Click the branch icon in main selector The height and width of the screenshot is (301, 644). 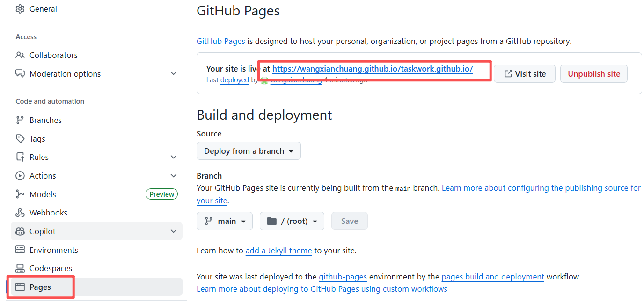pos(208,221)
